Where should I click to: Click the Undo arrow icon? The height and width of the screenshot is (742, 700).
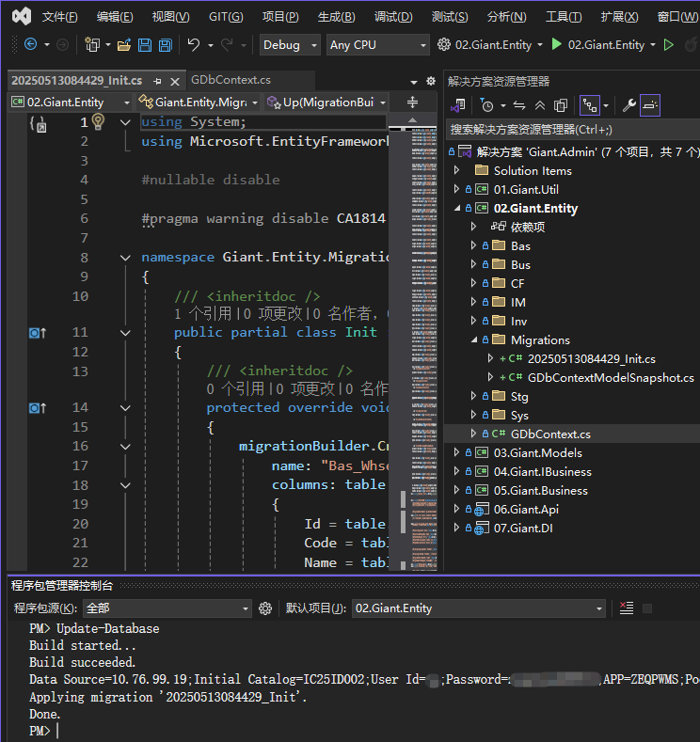(194, 45)
